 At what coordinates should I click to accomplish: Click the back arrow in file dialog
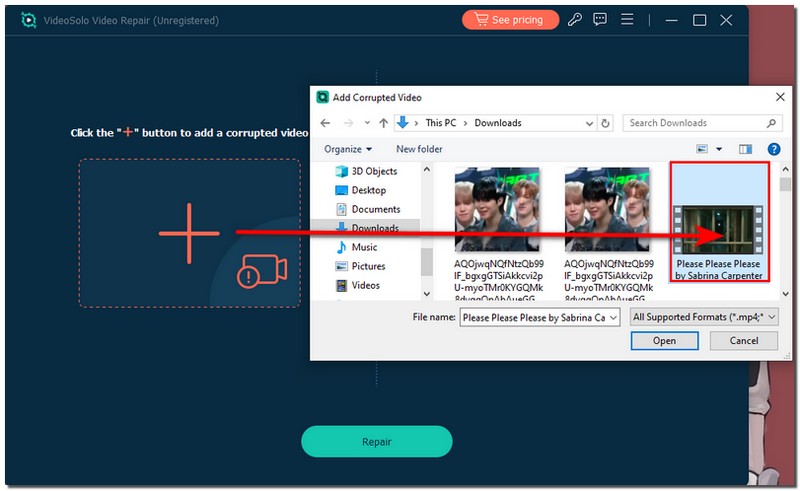(324, 123)
